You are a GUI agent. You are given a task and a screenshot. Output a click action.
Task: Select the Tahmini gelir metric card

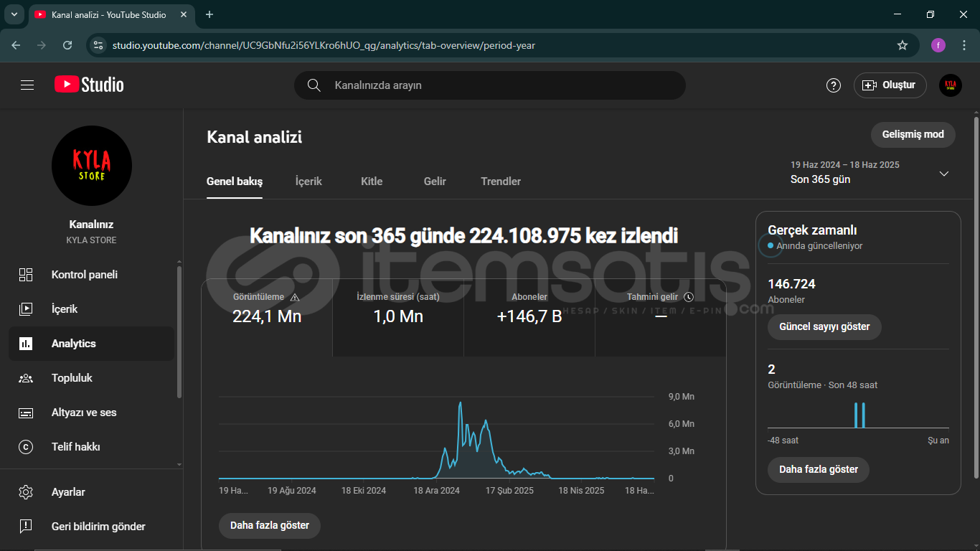coord(661,318)
